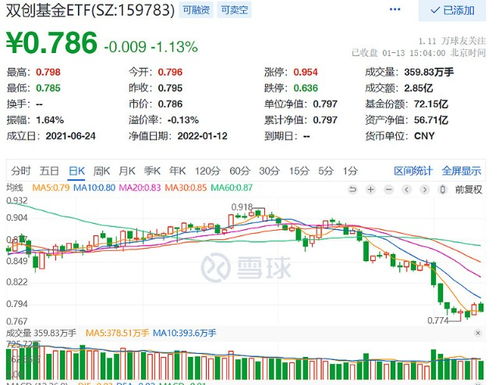
Task: Open the three-dot more options menu
Action: tap(395, 9)
